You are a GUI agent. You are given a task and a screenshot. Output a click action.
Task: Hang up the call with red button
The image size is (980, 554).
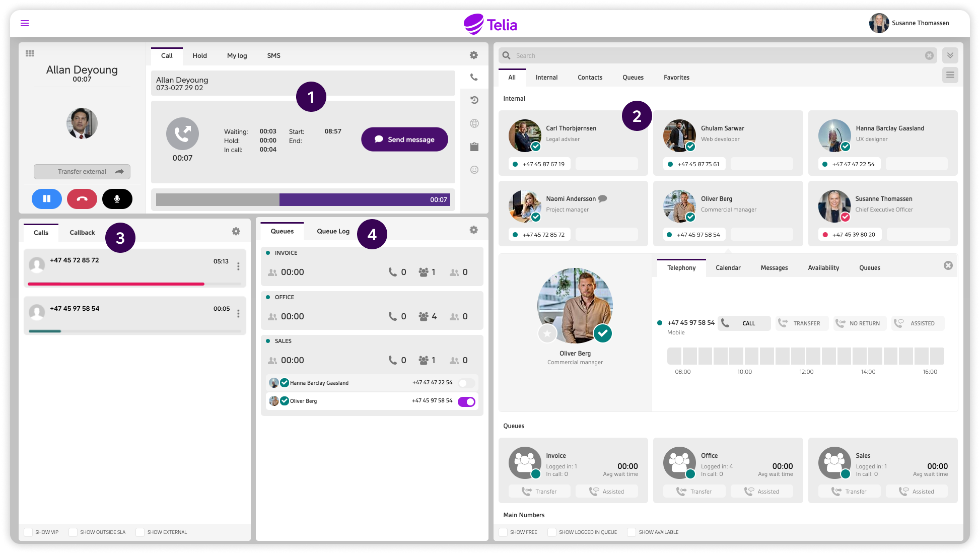pyautogui.click(x=82, y=199)
